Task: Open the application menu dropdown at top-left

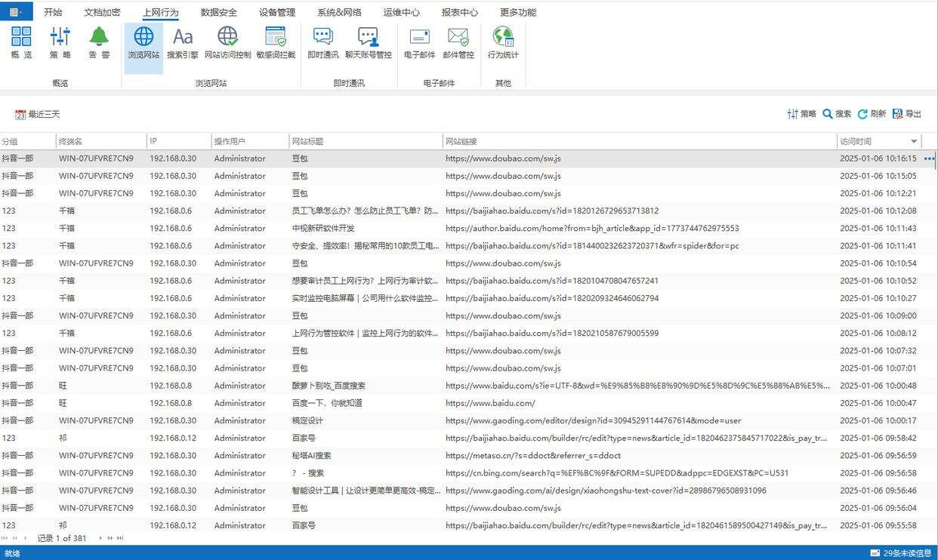Action: 16,12
